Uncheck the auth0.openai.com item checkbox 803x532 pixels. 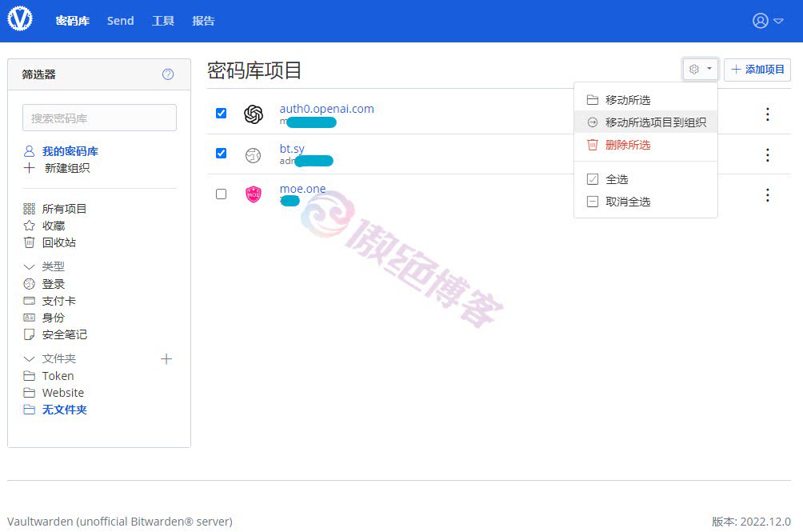point(221,113)
